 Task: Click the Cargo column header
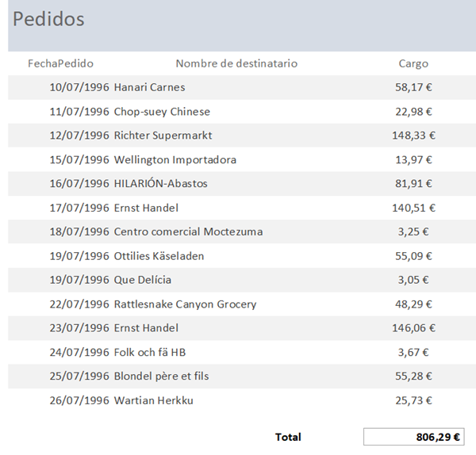pyautogui.click(x=413, y=63)
